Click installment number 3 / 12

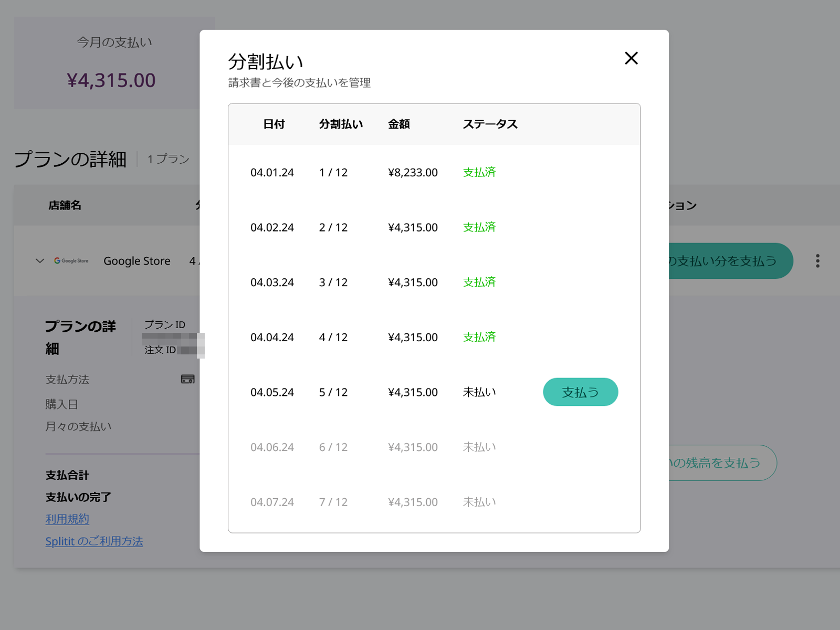coord(333,282)
